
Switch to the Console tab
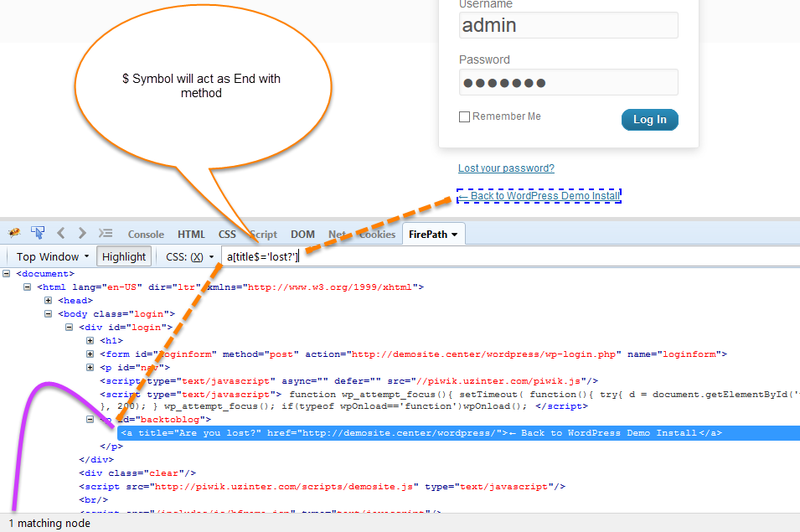146,235
